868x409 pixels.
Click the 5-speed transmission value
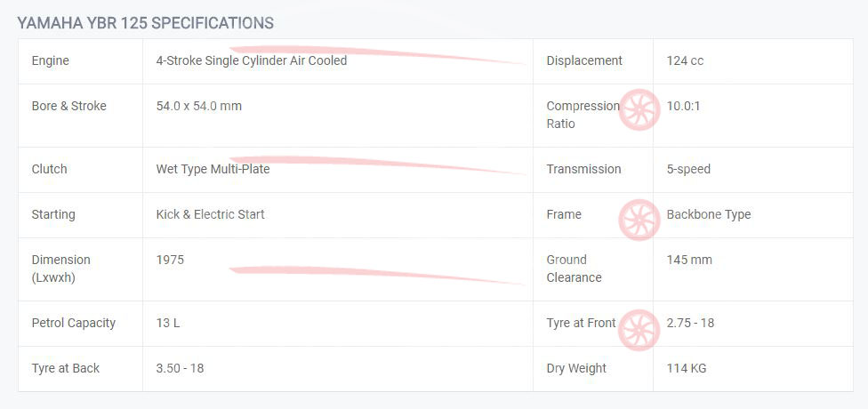click(x=688, y=169)
